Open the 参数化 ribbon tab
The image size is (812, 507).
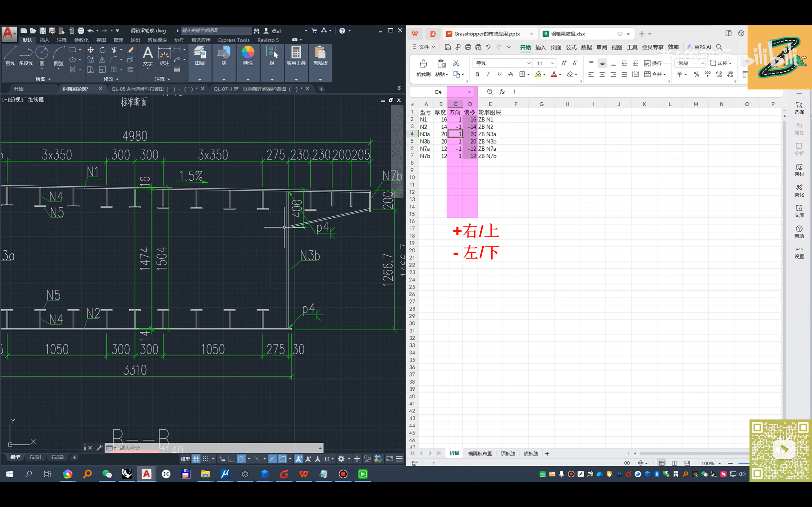click(x=81, y=40)
